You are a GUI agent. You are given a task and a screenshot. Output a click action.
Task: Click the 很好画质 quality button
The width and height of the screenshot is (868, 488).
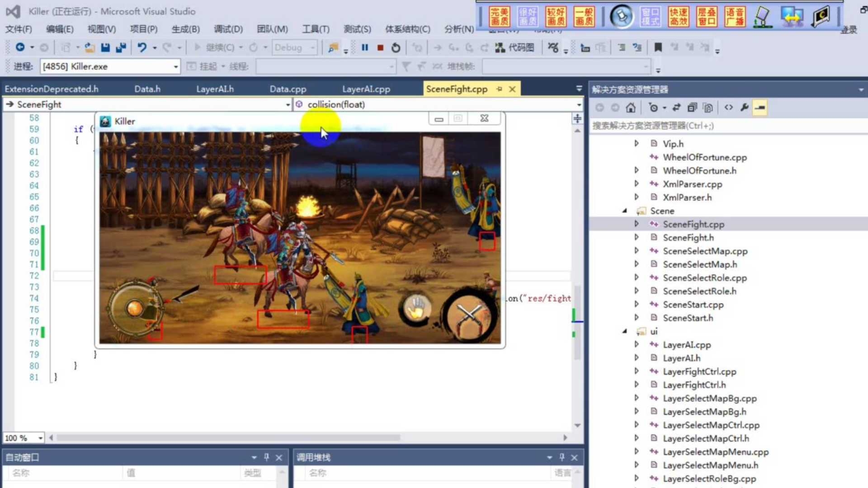528,17
